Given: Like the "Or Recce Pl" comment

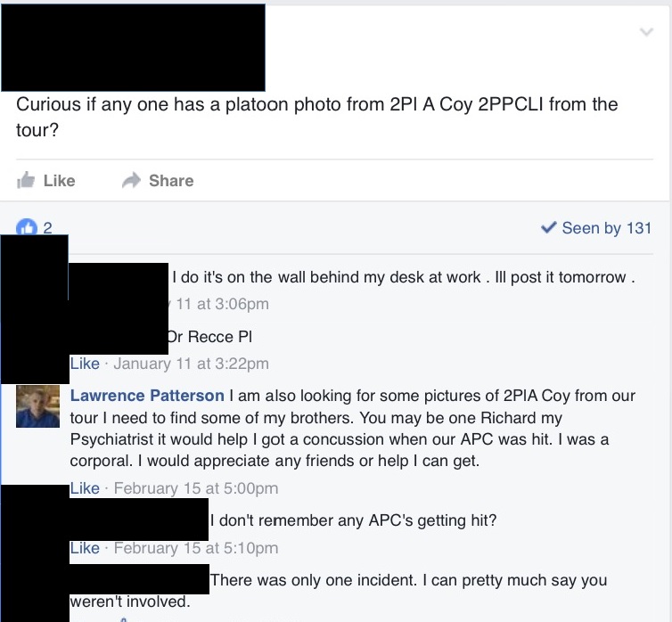Looking at the screenshot, I should (x=85, y=364).
